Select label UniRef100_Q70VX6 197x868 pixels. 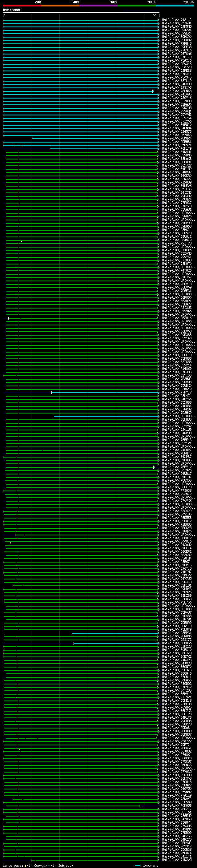click(x=177, y=501)
